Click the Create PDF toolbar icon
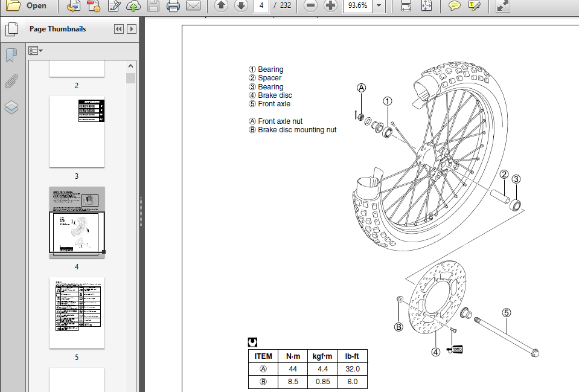579x392 pixels. (94, 5)
